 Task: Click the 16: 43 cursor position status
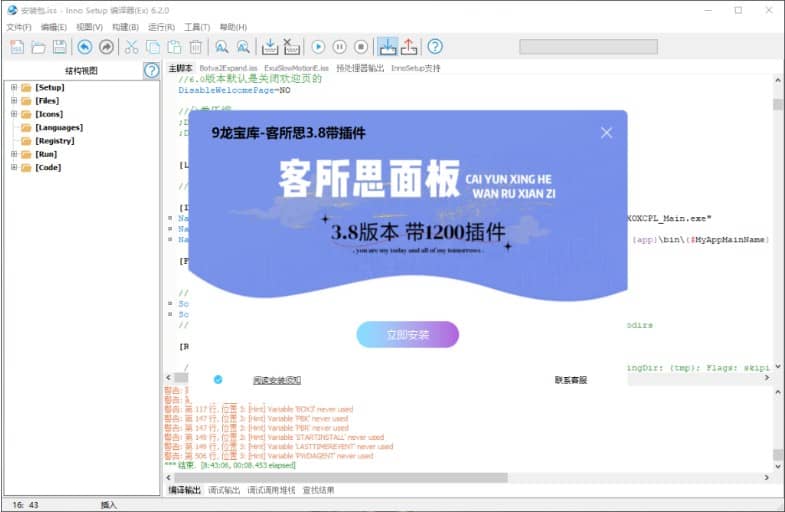click(26, 505)
